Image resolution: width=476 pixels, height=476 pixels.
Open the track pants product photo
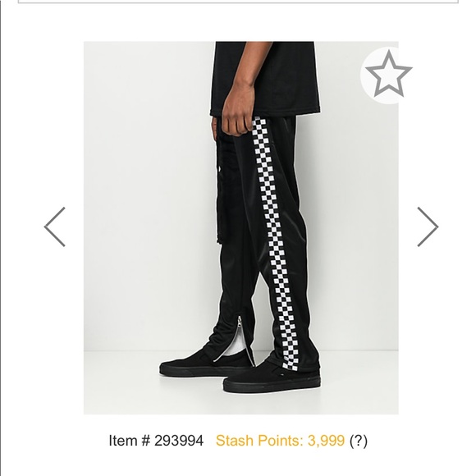coord(240,227)
